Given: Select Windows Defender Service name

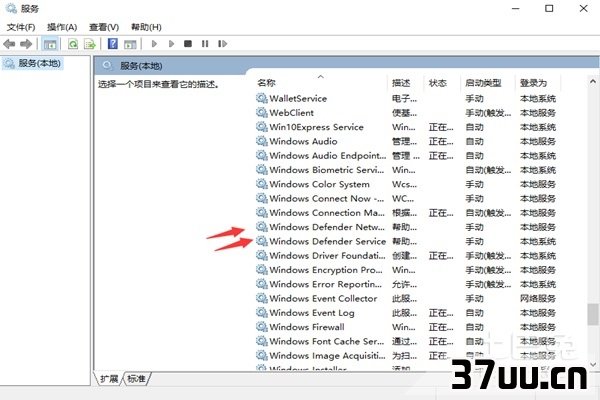Looking at the screenshot, I should (x=328, y=241).
